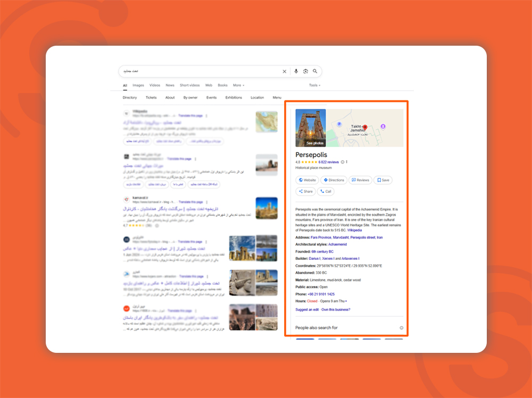Share the Persepolis listing
532x398 pixels.
[x=306, y=191]
